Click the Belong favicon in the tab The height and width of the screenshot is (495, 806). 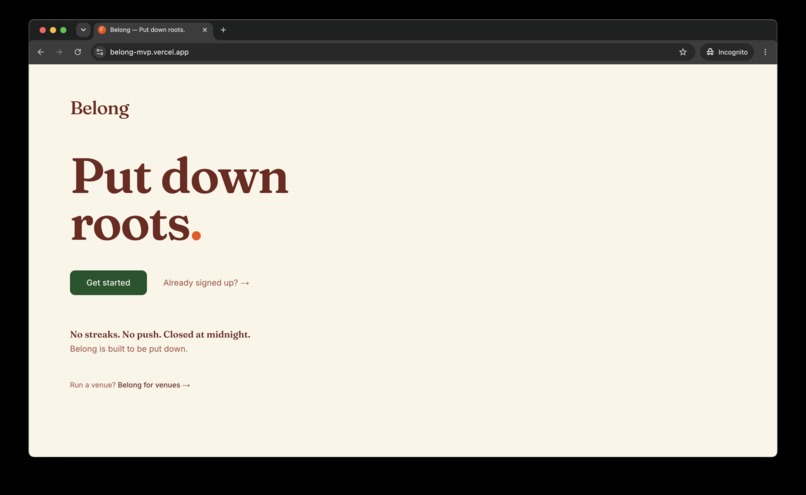pyautogui.click(x=102, y=30)
